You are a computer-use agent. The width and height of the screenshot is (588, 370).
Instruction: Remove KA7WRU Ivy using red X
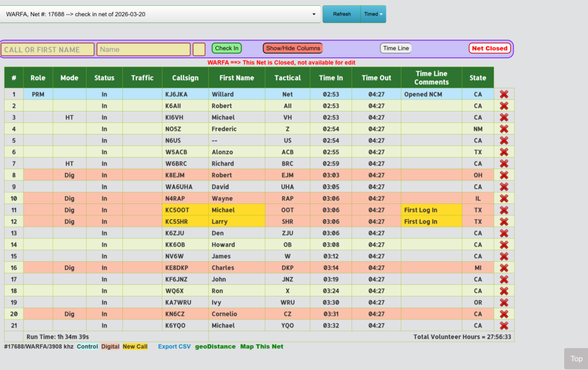pos(504,302)
